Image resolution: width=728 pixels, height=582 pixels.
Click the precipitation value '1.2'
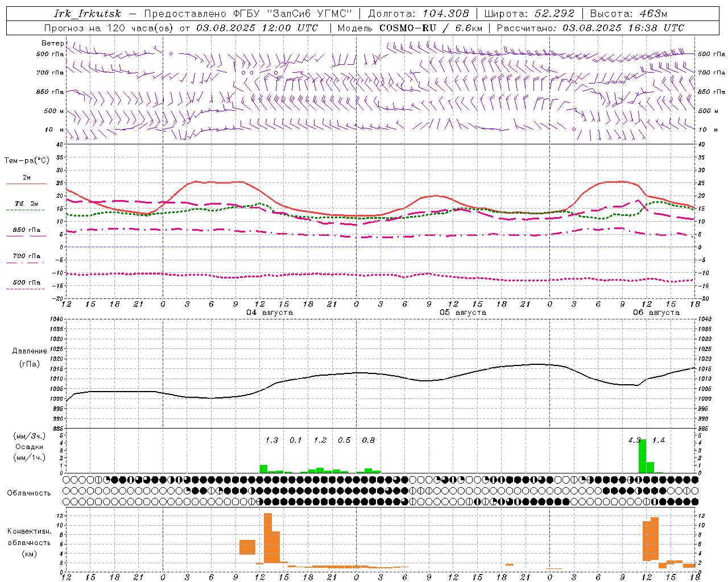pos(320,440)
